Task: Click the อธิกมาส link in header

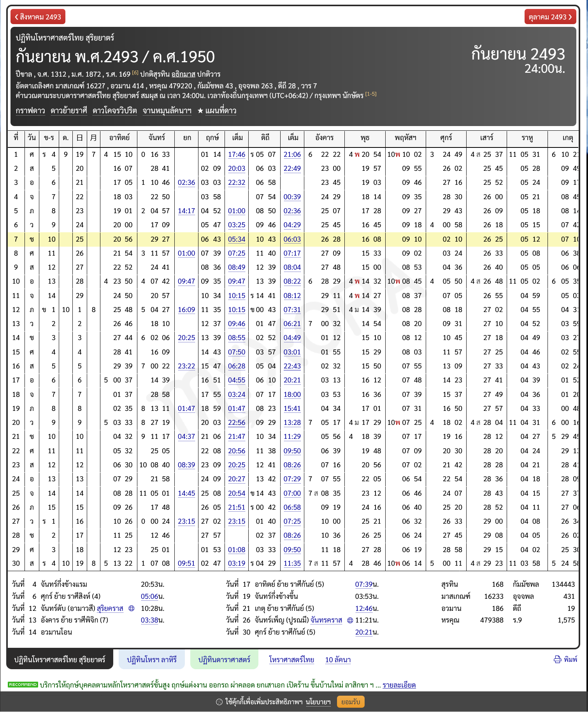Action: click(183, 74)
